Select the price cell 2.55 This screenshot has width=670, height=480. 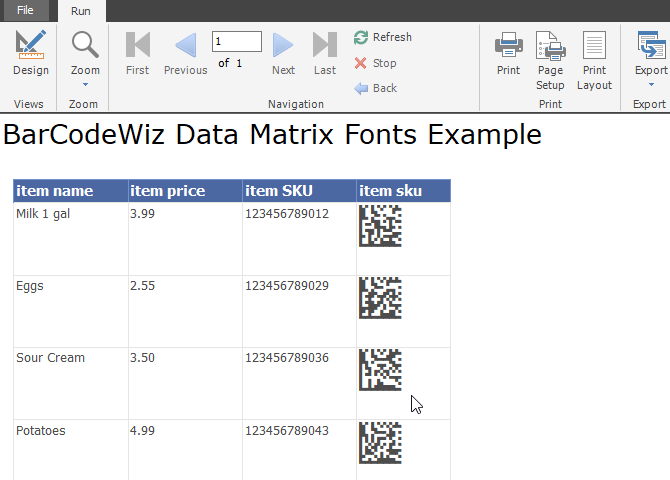(185, 311)
